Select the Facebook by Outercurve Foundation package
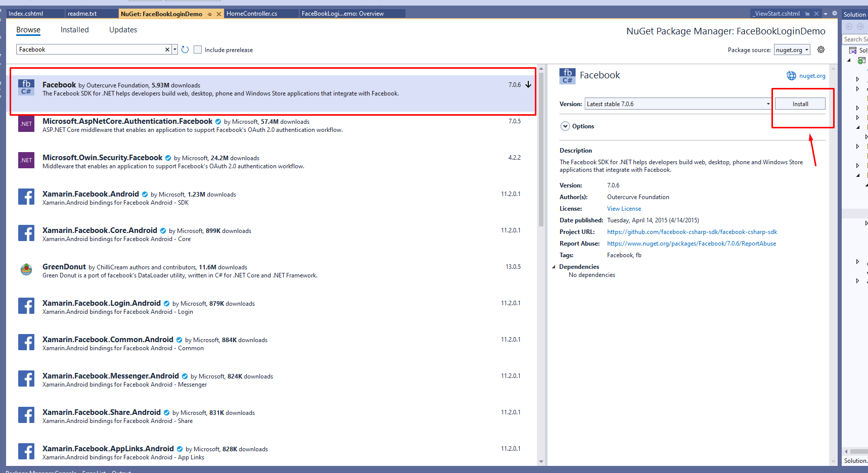Screen dimensions: 868x473 (272, 93)
